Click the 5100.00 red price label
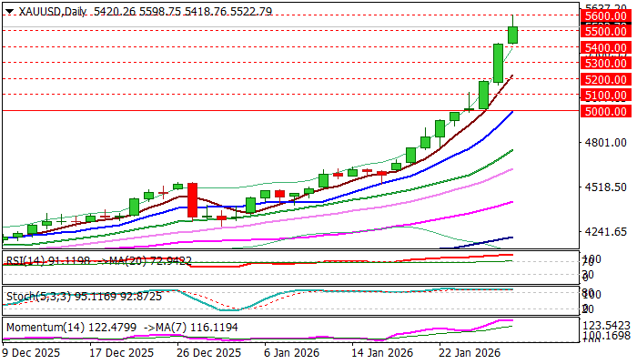The width and height of the screenshot is (637, 364). point(607,95)
